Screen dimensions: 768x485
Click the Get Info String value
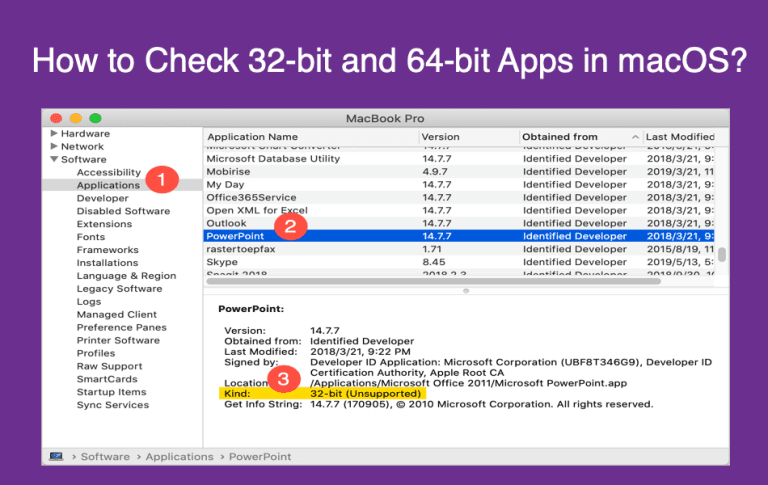click(x=481, y=404)
